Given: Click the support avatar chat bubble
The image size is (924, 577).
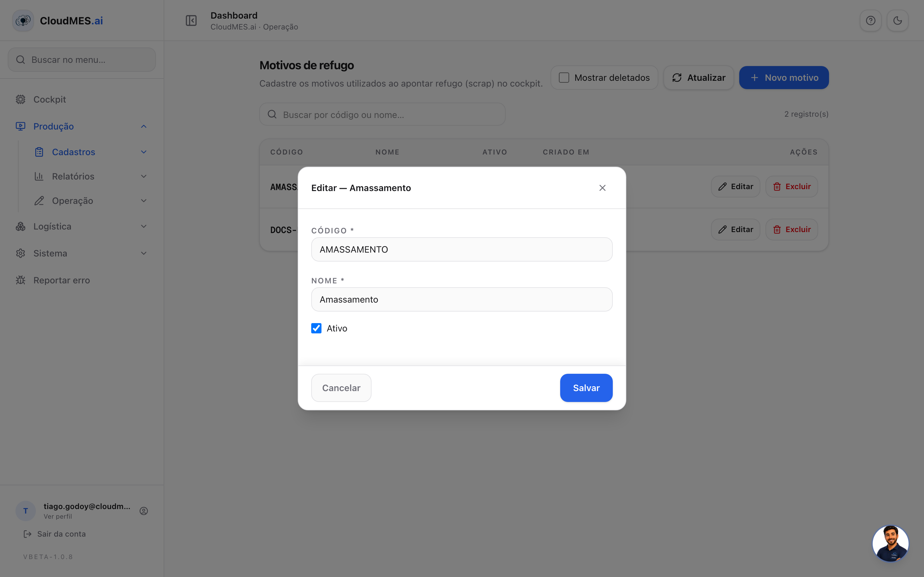Looking at the screenshot, I should coord(890,543).
